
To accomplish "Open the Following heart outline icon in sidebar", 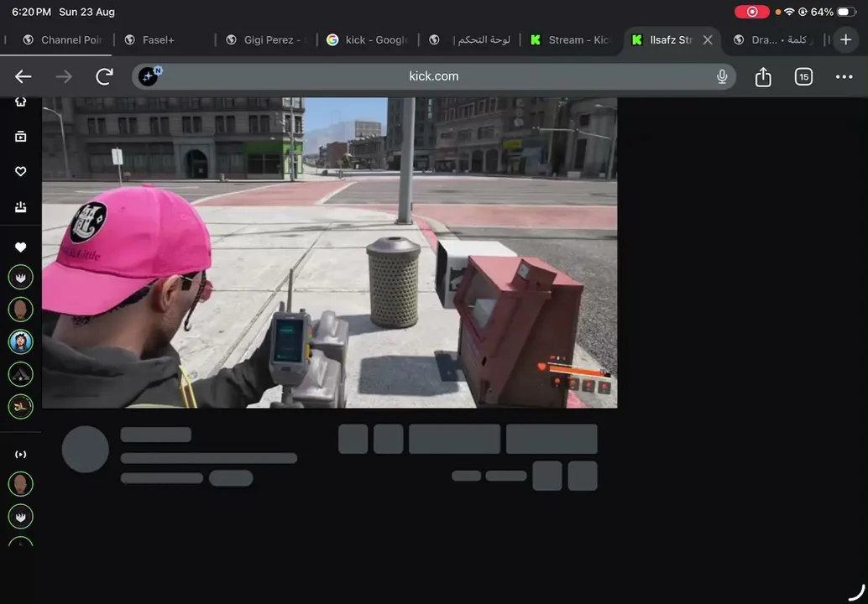I will (x=20, y=171).
